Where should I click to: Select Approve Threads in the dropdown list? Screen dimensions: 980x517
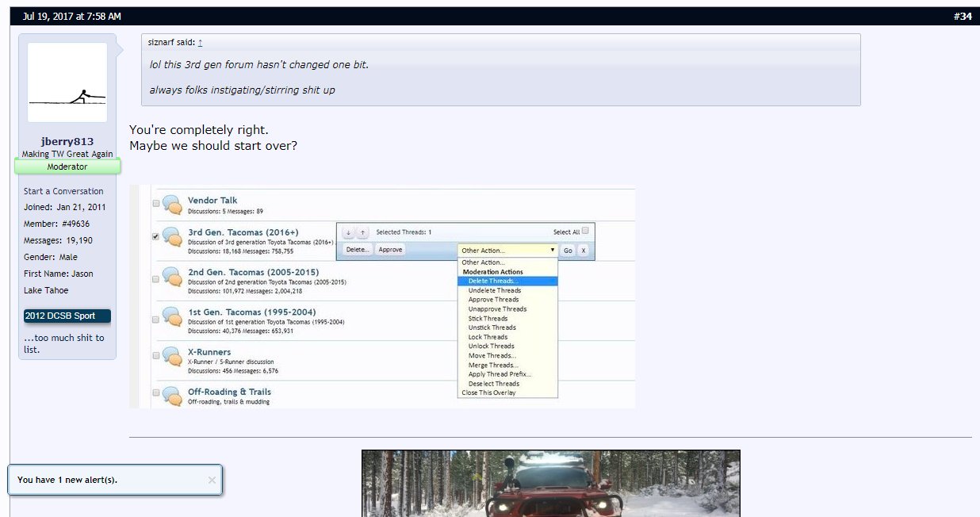(x=494, y=300)
